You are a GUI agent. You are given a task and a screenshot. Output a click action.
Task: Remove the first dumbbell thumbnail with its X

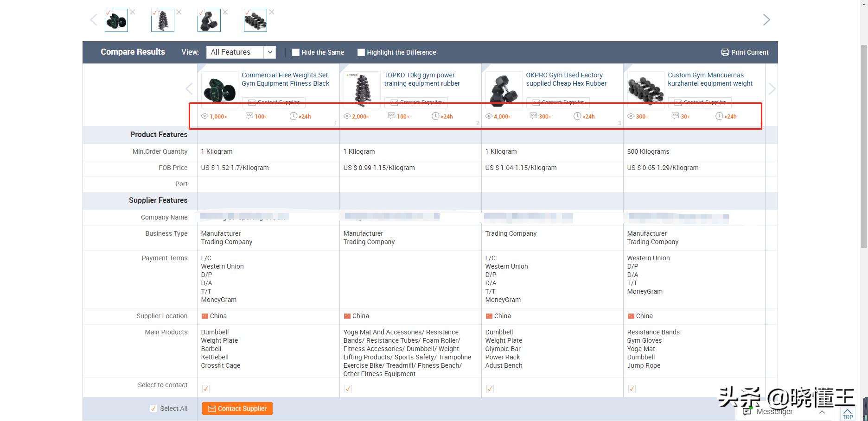coord(133,12)
